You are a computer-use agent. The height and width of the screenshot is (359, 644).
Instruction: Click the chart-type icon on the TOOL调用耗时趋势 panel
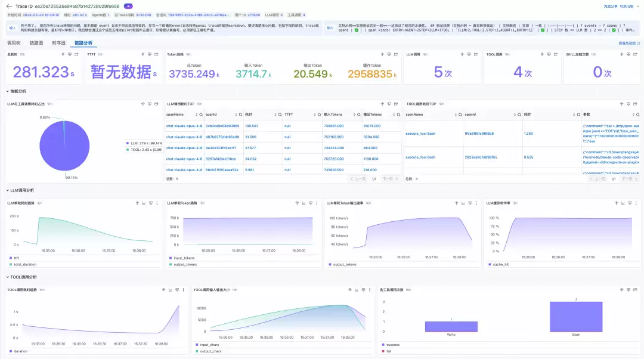coord(171,290)
